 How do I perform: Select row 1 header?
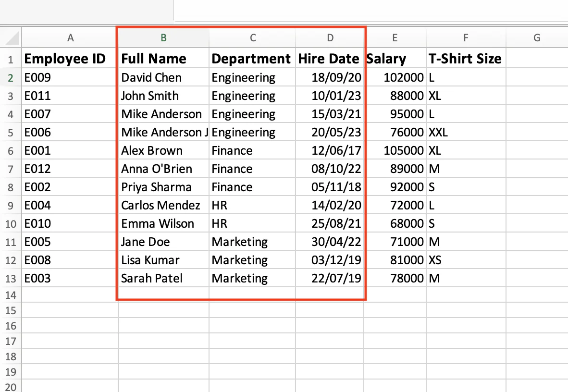tap(11, 59)
